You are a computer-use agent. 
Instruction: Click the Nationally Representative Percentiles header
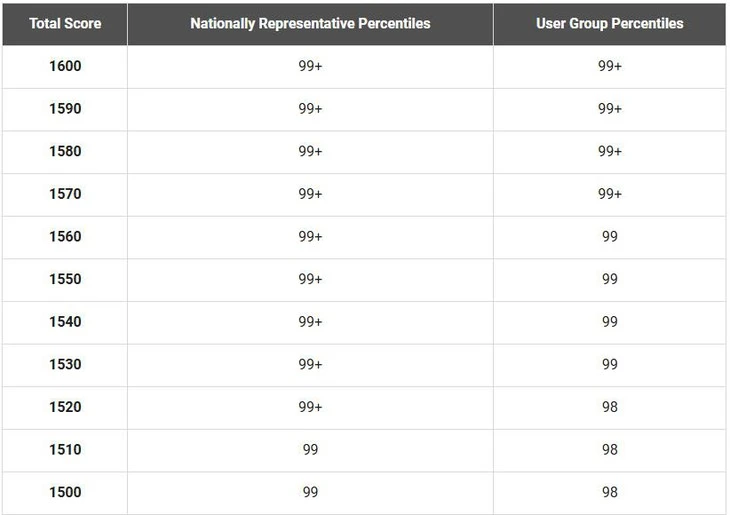(x=310, y=23)
